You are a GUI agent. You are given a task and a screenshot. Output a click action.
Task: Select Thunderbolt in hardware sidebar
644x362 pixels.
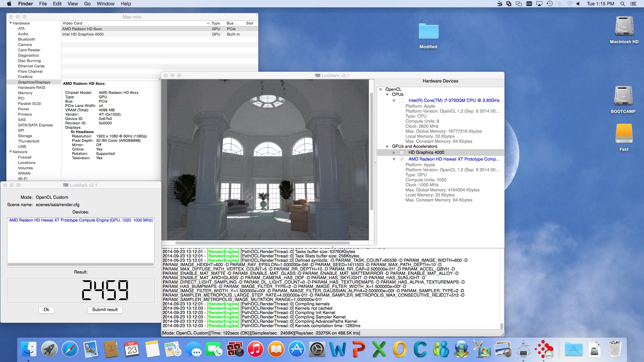tap(29, 141)
